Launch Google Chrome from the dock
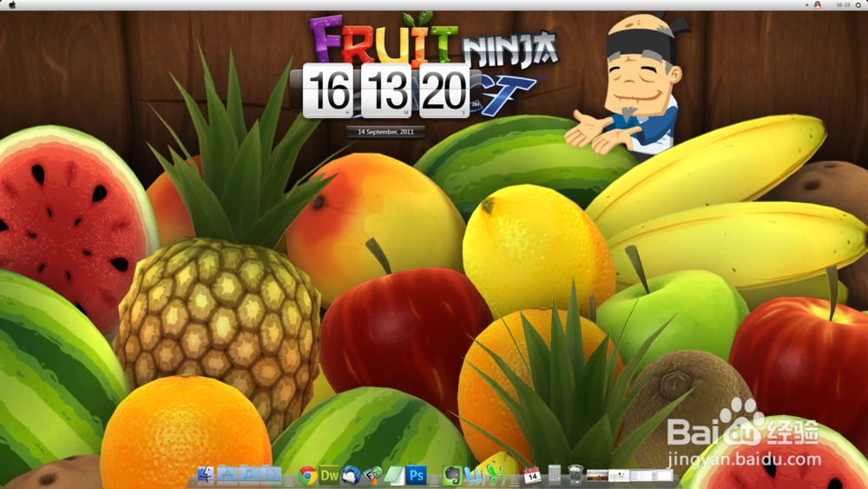 (x=307, y=475)
